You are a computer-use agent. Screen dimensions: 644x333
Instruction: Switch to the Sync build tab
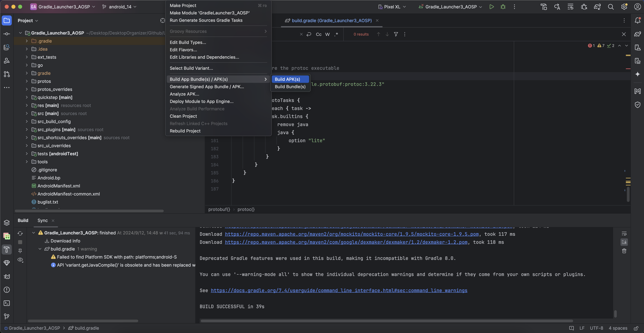(42, 221)
